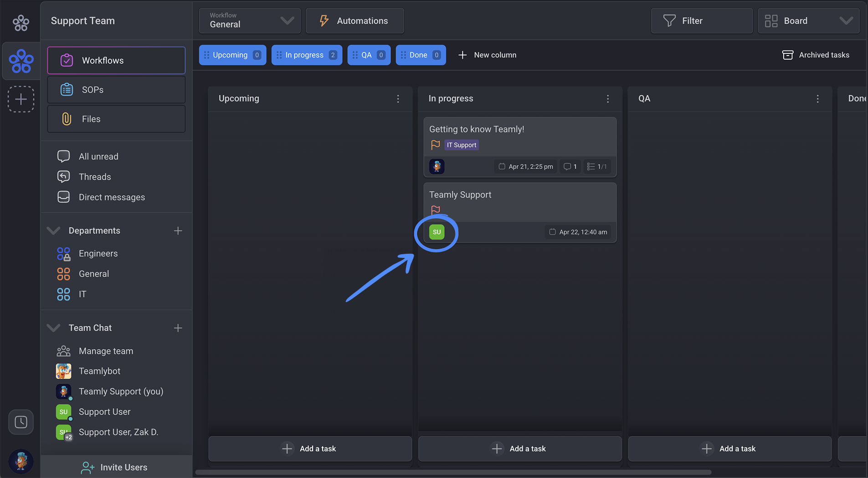Click Invite Users
The height and width of the screenshot is (478, 868).
116,467
